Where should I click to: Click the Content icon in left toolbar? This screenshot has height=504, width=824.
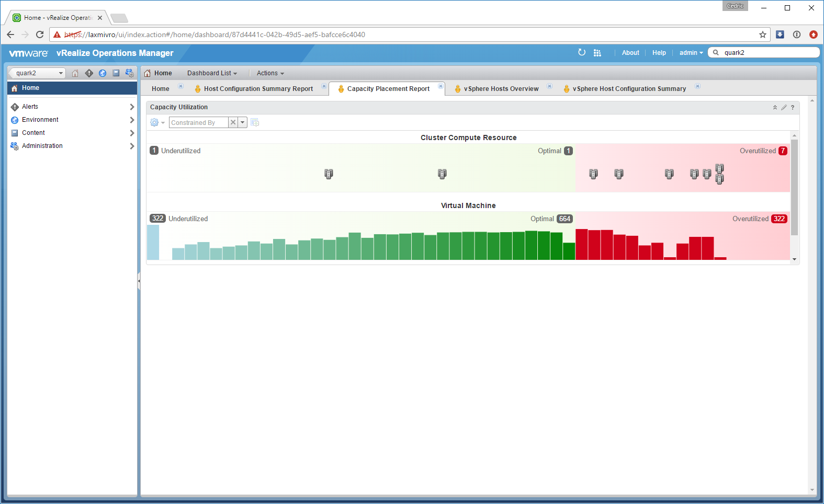pos(116,73)
